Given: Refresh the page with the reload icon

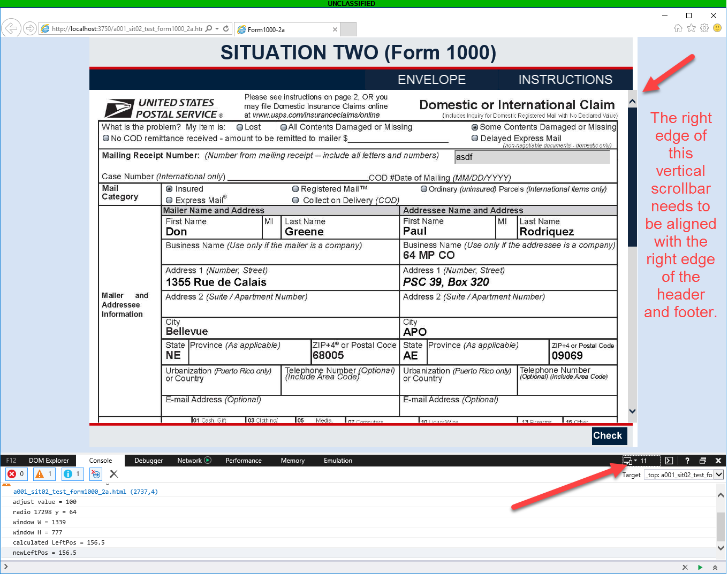Looking at the screenshot, I should point(226,29).
